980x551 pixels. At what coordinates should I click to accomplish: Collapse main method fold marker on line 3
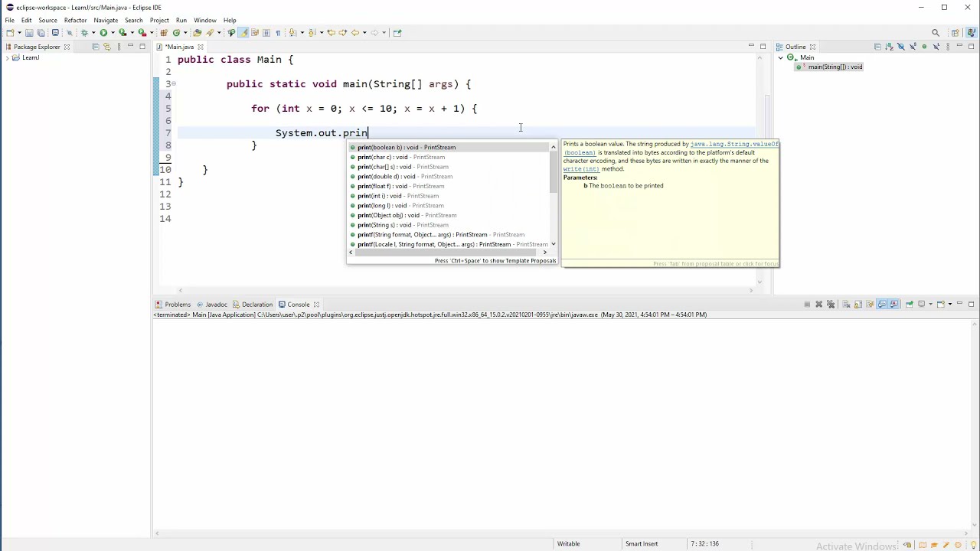(174, 83)
